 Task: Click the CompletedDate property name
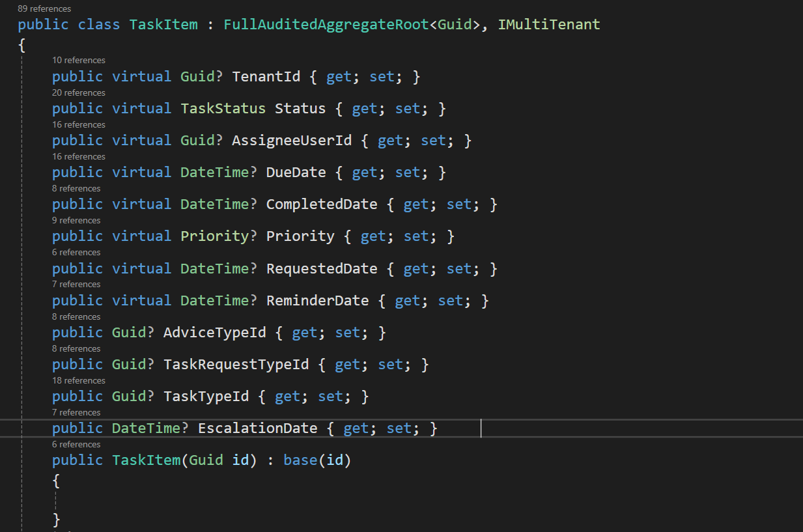(x=321, y=204)
